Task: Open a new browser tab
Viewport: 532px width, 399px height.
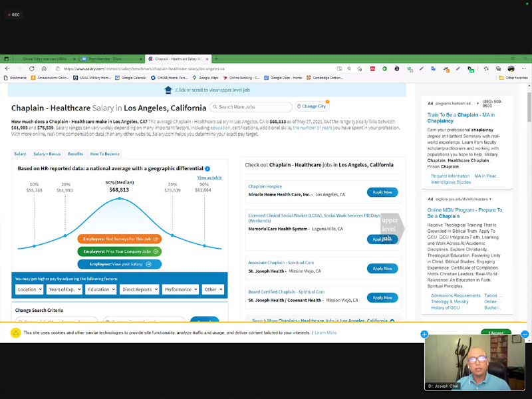Action: tap(217, 59)
